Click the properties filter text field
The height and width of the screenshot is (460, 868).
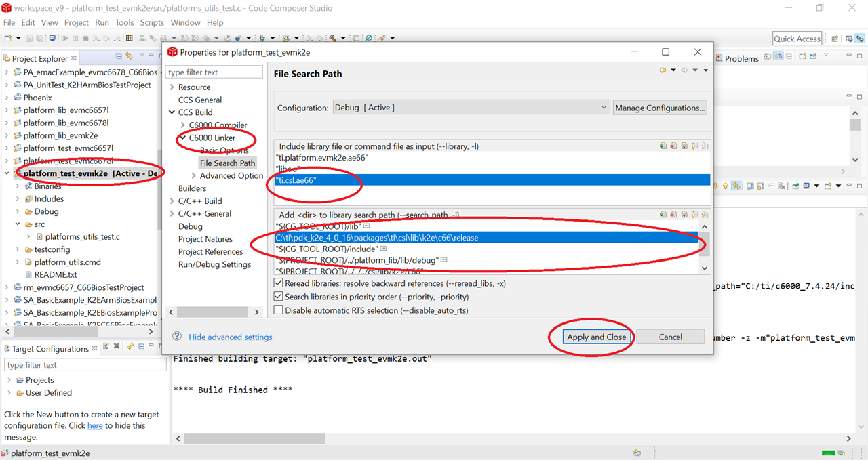(x=214, y=72)
